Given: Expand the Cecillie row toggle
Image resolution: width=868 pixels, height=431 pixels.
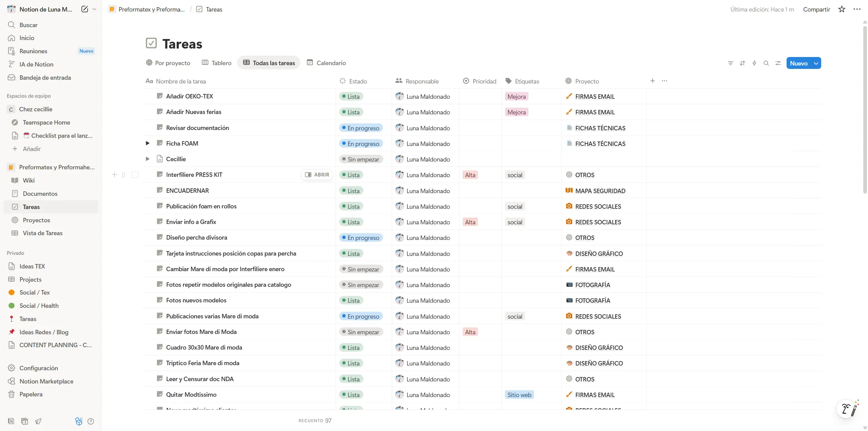Looking at the screenshot, I should (x=148, y=159).
